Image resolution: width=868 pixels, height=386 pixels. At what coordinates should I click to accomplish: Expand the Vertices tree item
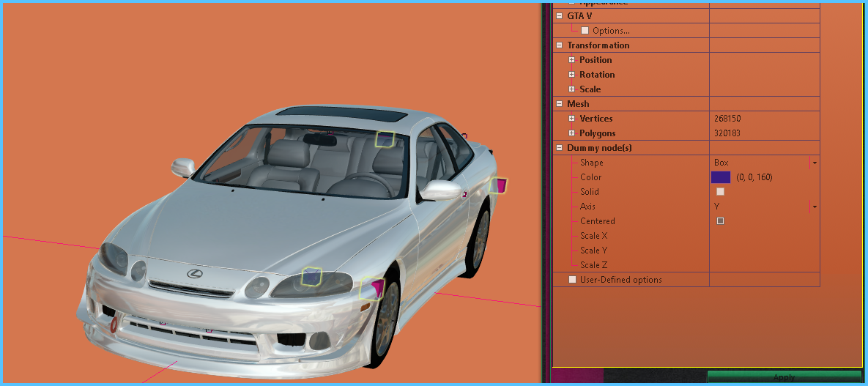click(x=572, y=119)
